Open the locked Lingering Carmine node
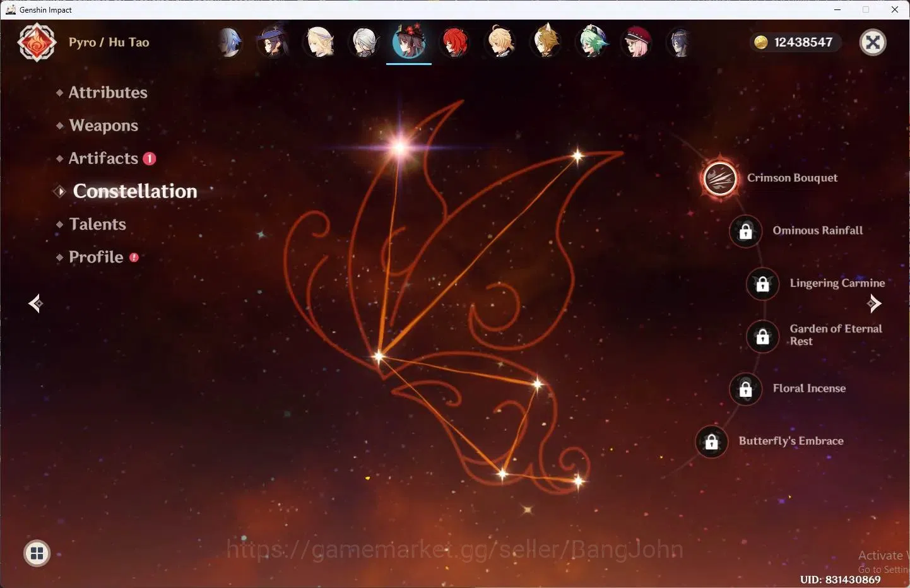 762,284
